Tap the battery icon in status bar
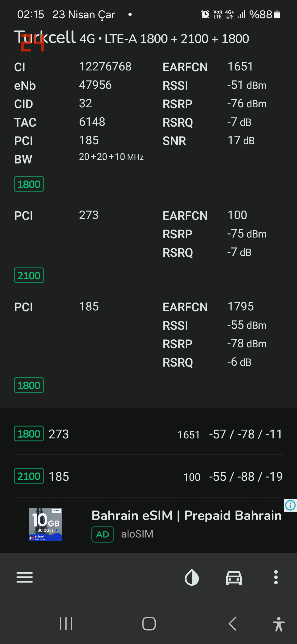Screen dimensions: 297x644 click(277, 14)
